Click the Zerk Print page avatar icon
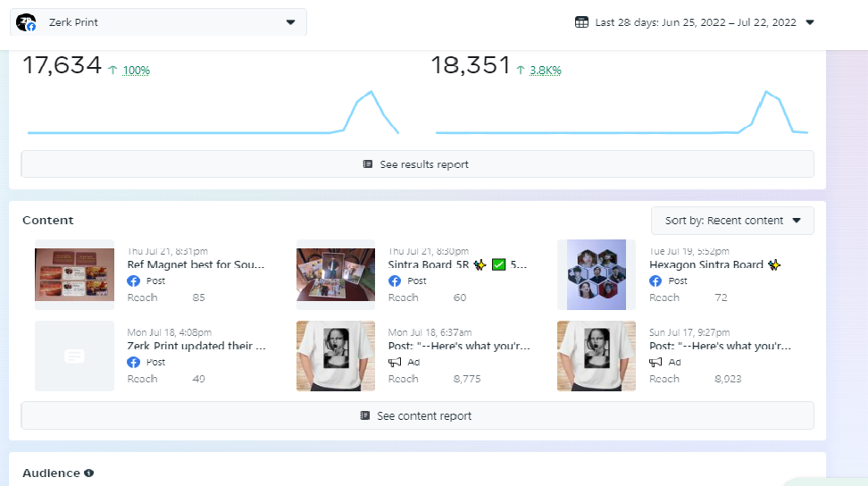868x486 pixels. [26, 22]
